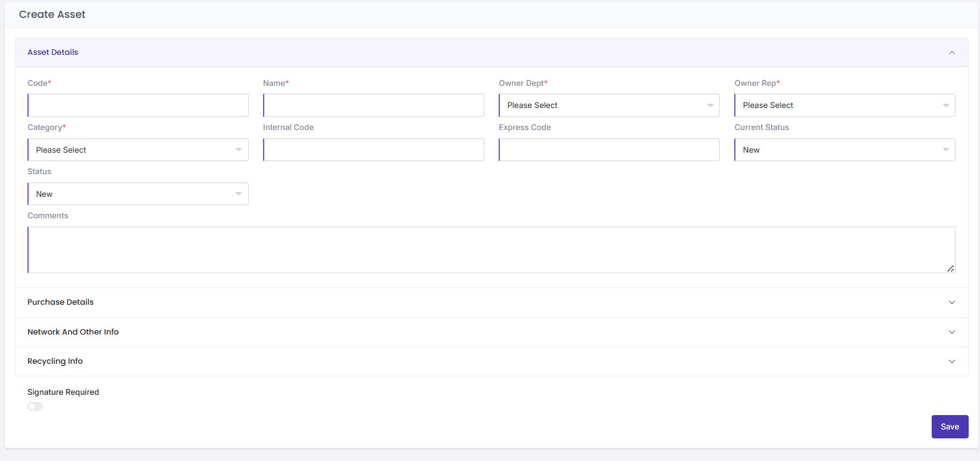Expand Recycling Info chevron icon

[951, 361]
